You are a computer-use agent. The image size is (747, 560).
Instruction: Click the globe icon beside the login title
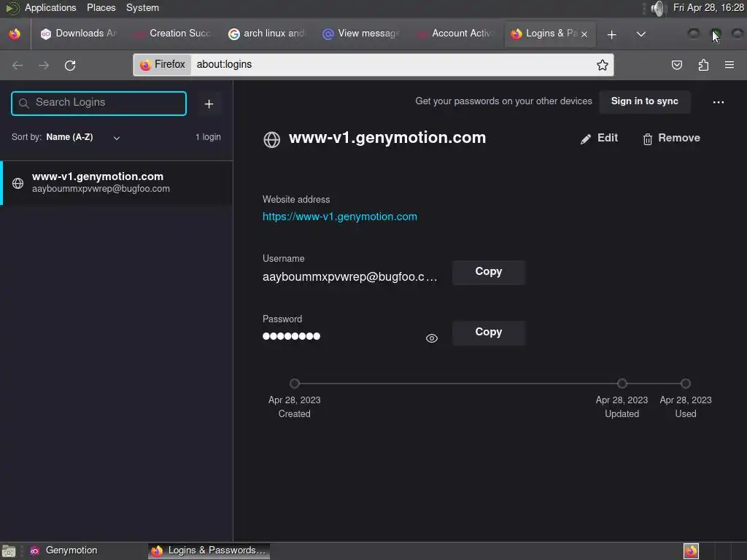(271, 139)
